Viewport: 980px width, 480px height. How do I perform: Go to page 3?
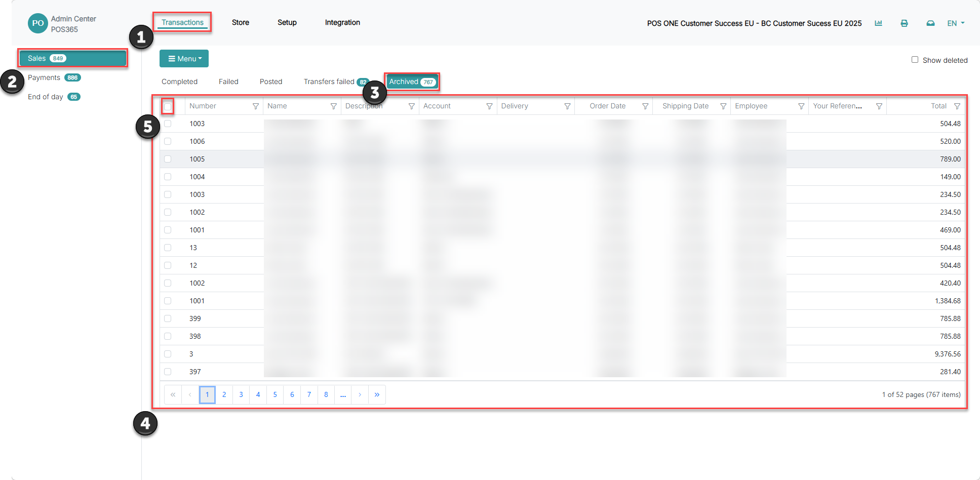pos(241,395)
